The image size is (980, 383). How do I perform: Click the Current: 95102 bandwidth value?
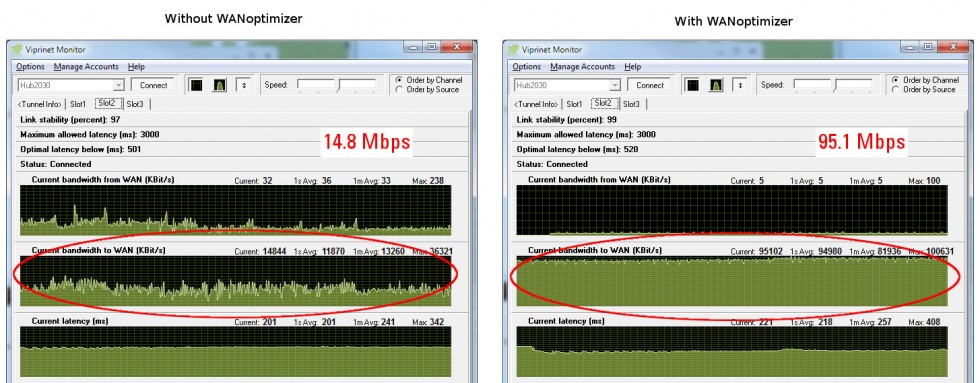[757, 251]
